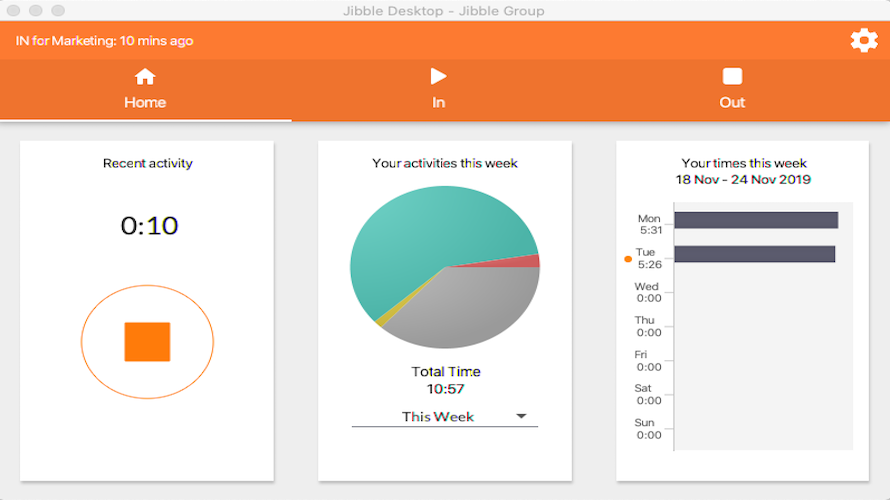
Task: Click the Total Time 10:57 label
Action: (x=446, y=380)
